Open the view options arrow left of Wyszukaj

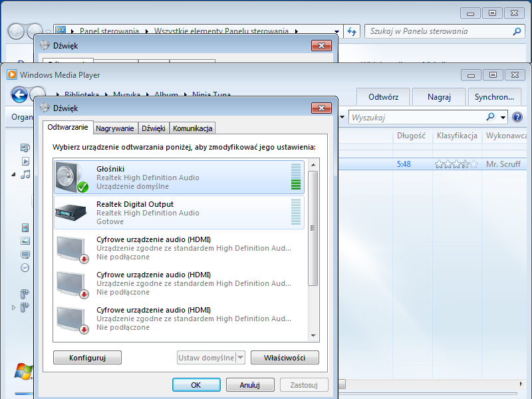click(342, 117)
